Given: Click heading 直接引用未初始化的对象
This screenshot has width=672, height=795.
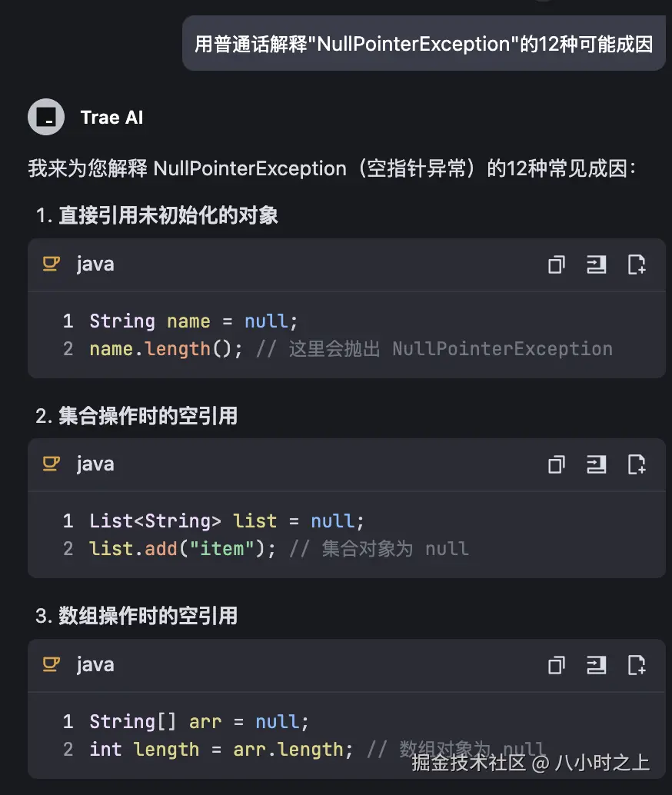Looking at the screenshot, I should click(x=168, y=215).
